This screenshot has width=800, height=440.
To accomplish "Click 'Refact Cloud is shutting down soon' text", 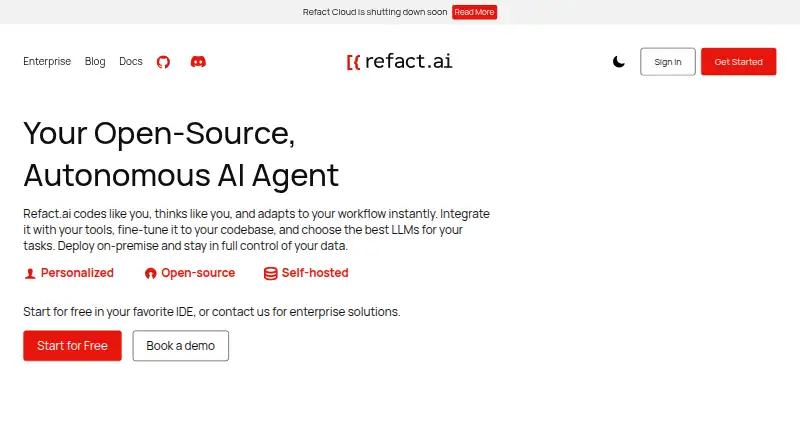I will point(375,12).
